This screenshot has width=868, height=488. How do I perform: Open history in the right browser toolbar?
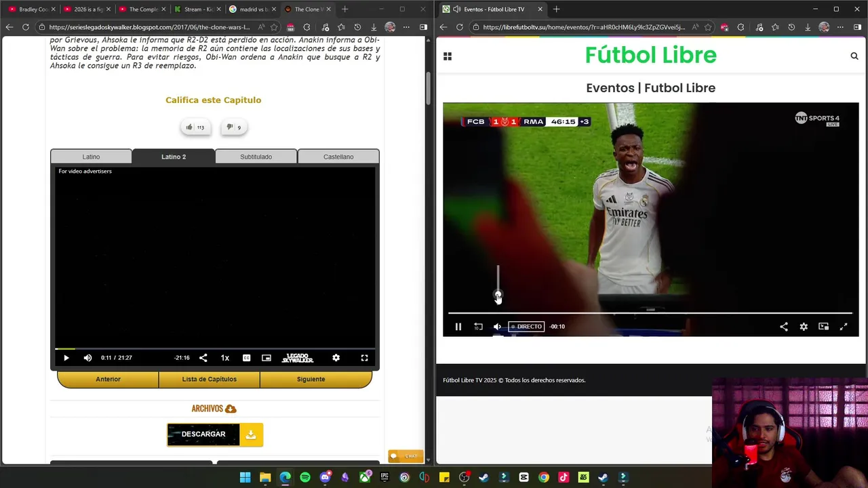(791, 27)
